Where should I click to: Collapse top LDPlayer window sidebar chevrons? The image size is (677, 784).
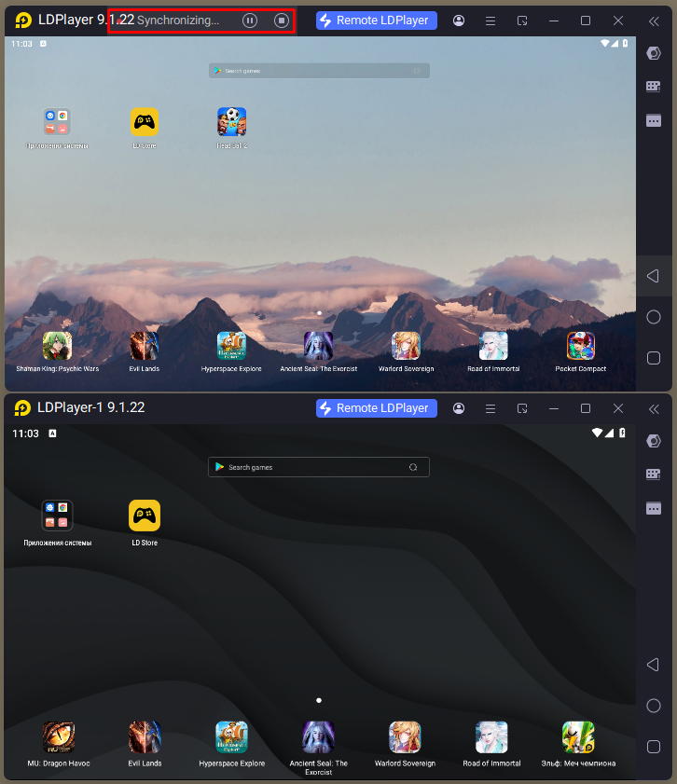[x=654, y=21]
